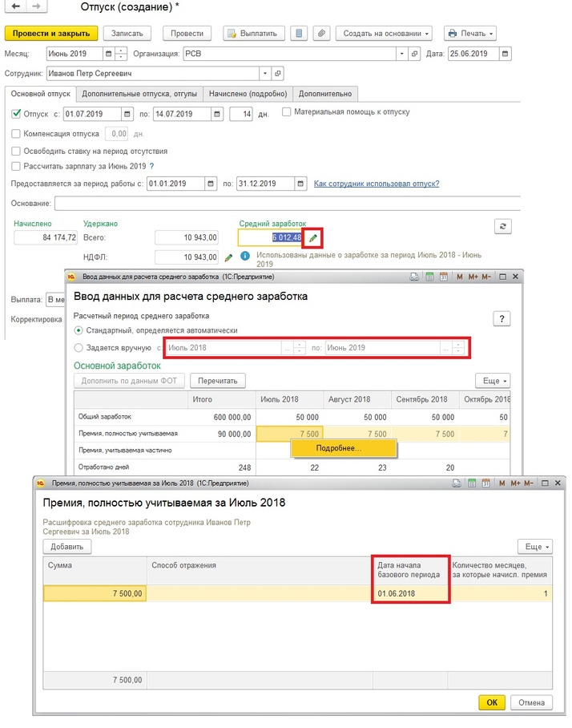Click the back arrow navigation button
The height and width of the screenshot is (728, 572).
pos(14,7)
